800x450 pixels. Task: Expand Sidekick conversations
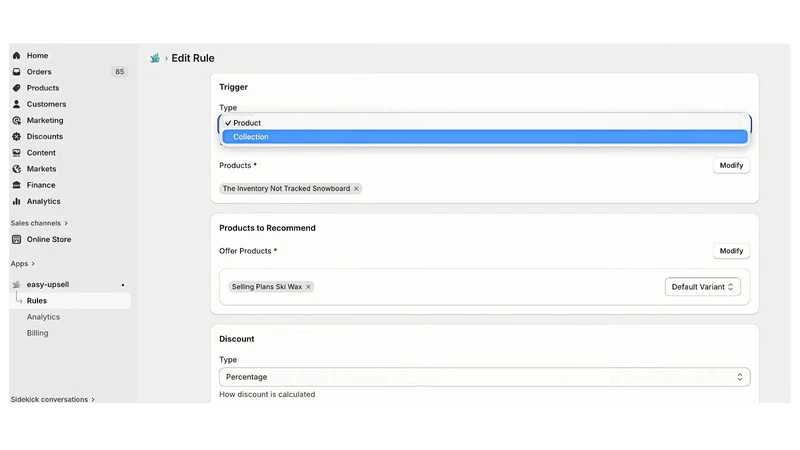pyautogui.click(x=53, y=399)
